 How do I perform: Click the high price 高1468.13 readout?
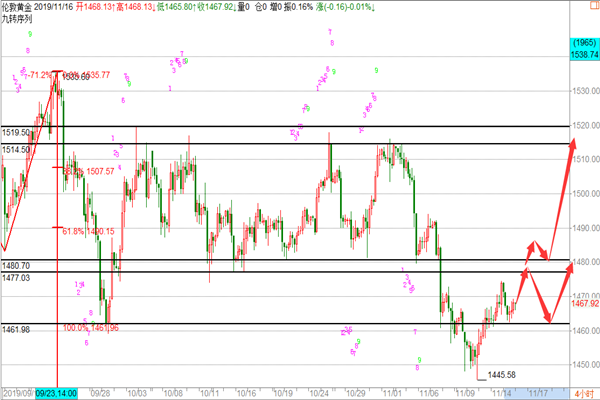[x=135, y=7]
